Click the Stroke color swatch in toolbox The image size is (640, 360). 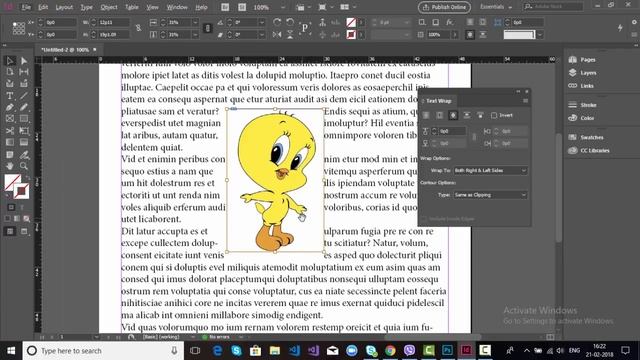(22, 191)
